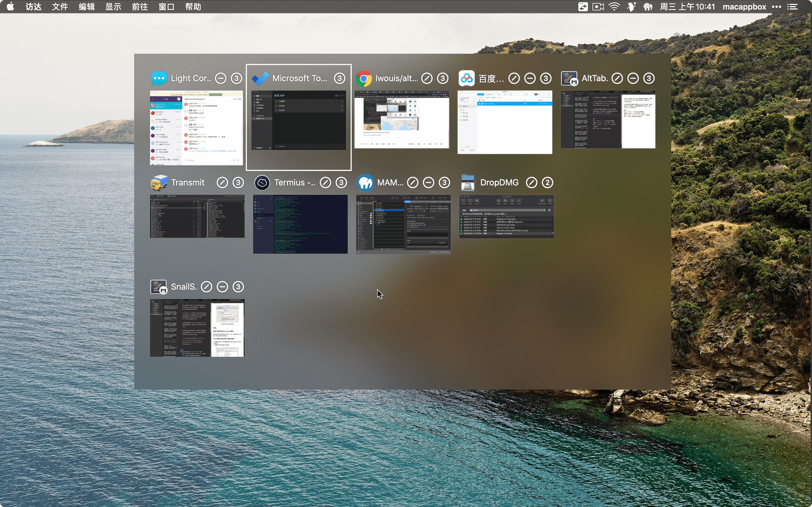Click the minimized minus indicator for MAM...
The width and height of the screenshot is (812, 507).
coord(429,183)
